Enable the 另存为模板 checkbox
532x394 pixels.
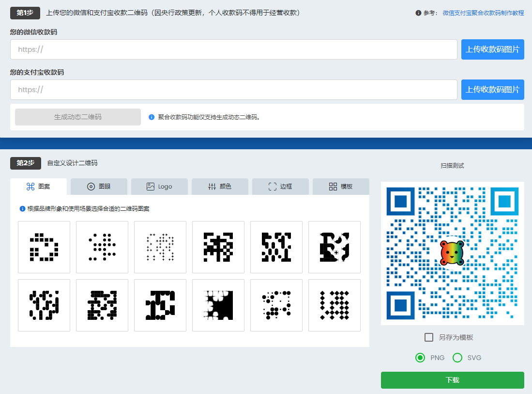429,337
